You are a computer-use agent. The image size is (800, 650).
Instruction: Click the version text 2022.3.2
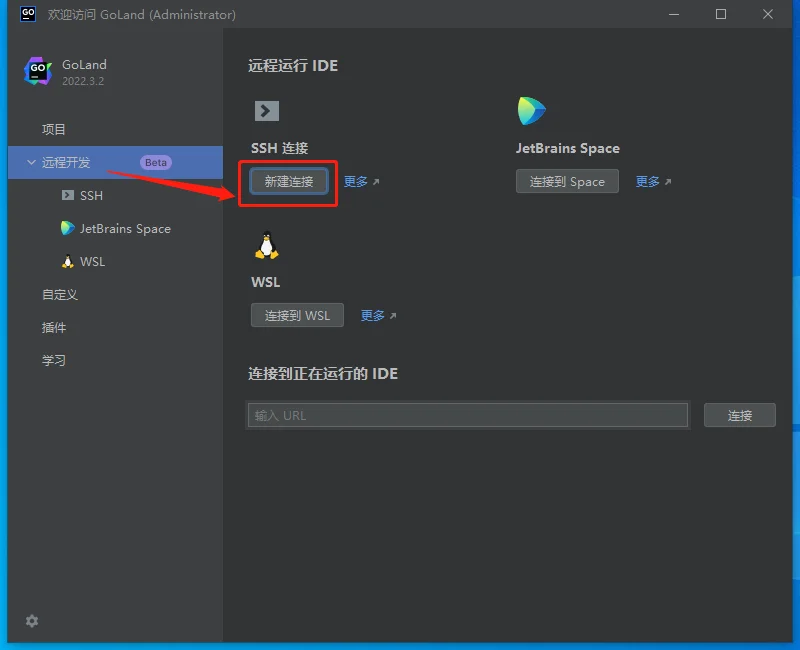[83, 81]
